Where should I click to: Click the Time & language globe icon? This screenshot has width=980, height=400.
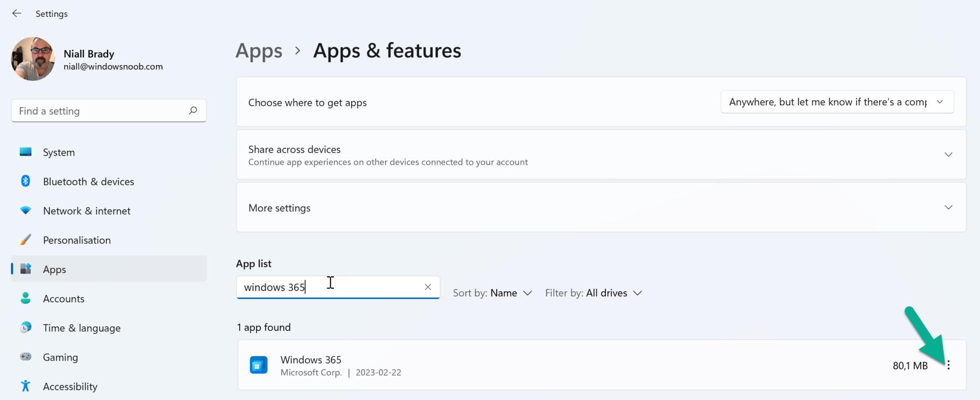click(x=26, y=327)
